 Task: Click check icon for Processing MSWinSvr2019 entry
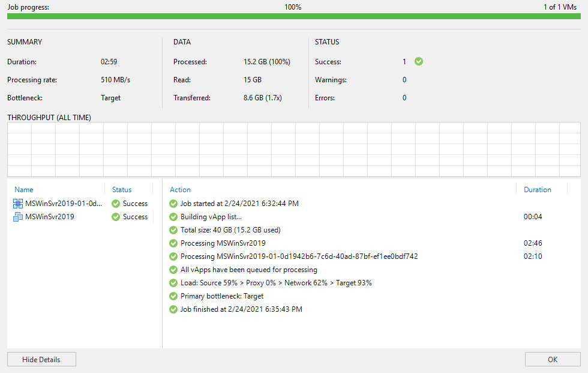[x=173, y=243]
